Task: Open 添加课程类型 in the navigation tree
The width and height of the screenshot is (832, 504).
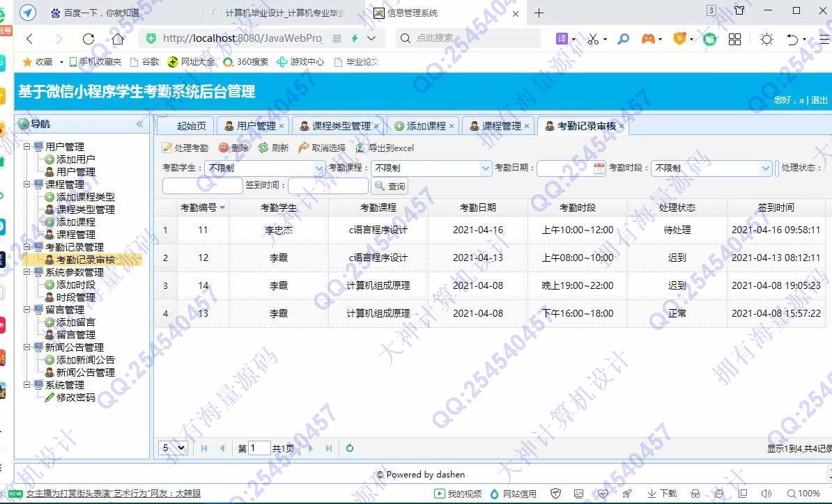Action: pos(86,196)
